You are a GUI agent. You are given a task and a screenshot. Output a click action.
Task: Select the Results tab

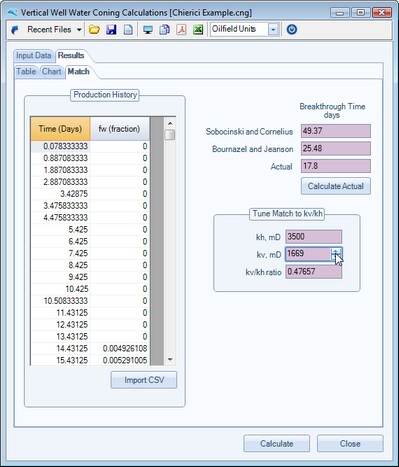coord(71,55)
